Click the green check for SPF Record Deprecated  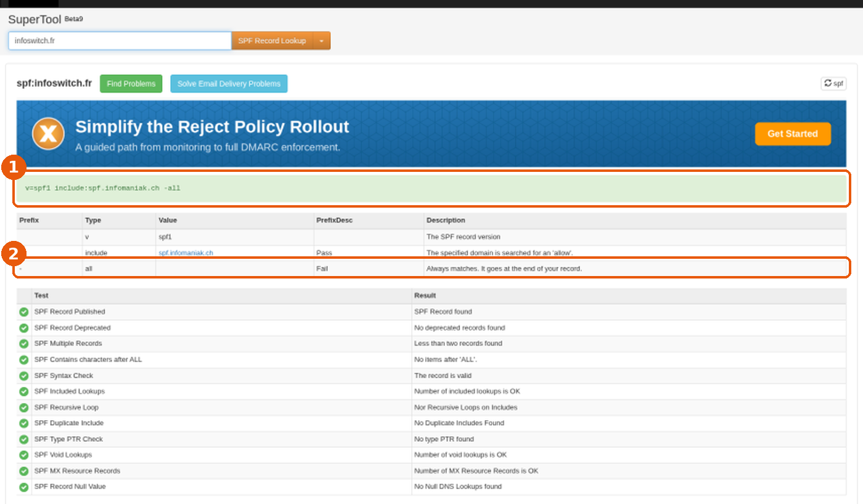pyautogui.click(x=24, y=328)
